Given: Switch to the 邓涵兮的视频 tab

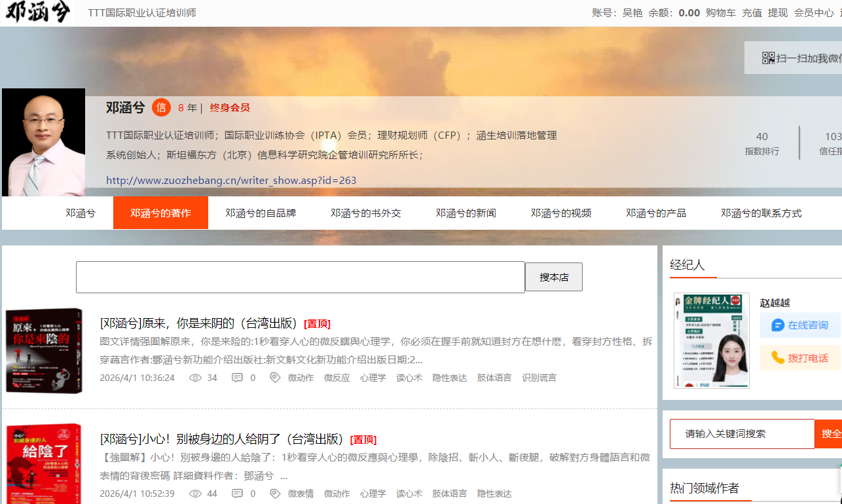Looking at the screenshot, I should tap(561, 213).
